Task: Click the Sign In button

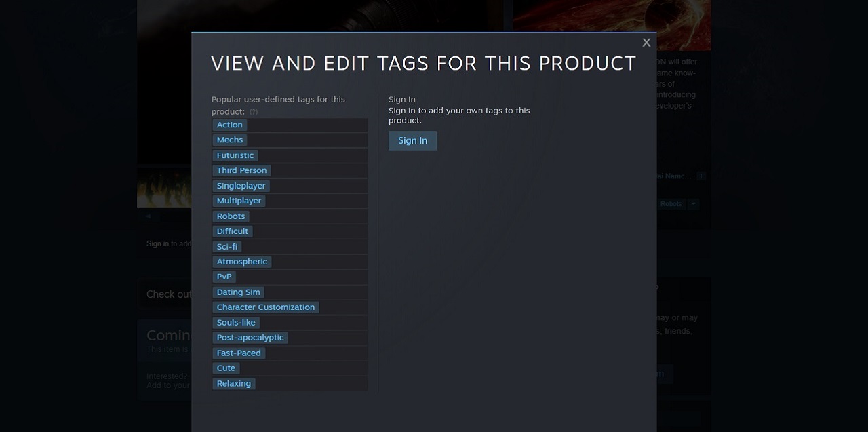Action: [412, 141]
